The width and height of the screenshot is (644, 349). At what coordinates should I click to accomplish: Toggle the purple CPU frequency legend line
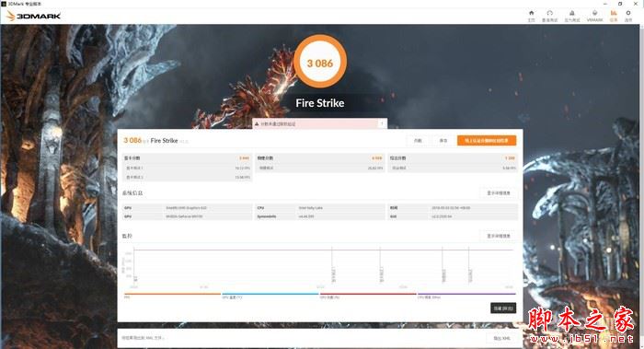(x=466, y=294)
